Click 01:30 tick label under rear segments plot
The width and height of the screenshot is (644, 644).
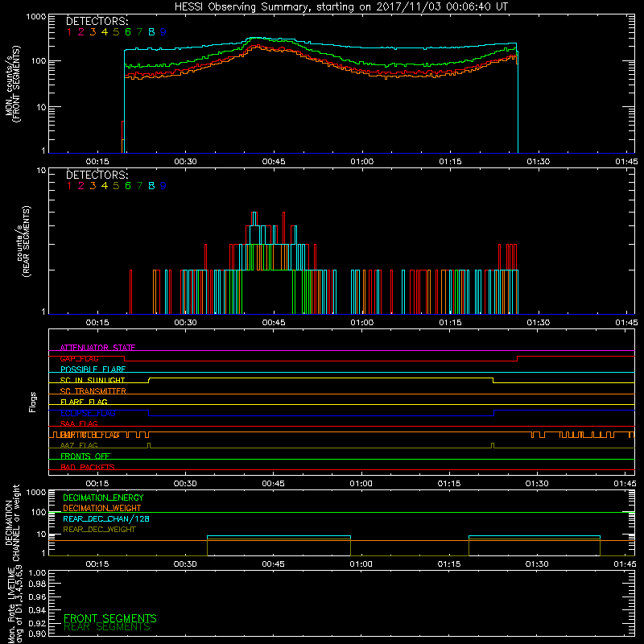538,323
